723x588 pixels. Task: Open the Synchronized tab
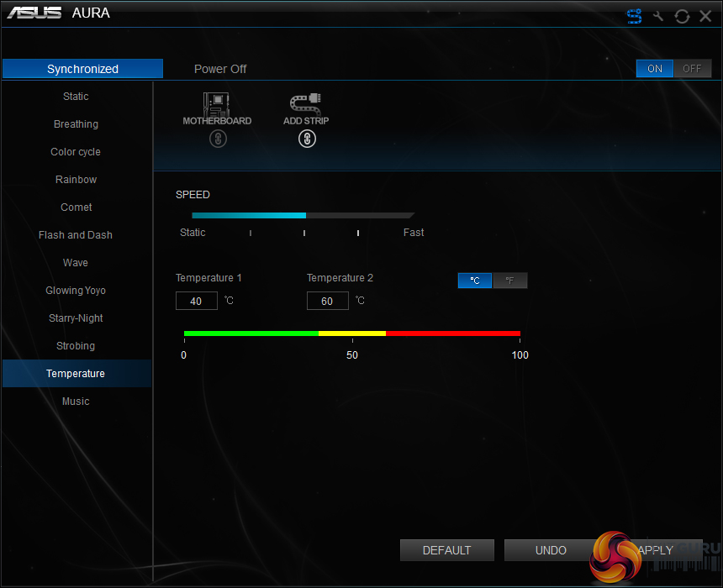pyautogui.click(x=82, y=69)
